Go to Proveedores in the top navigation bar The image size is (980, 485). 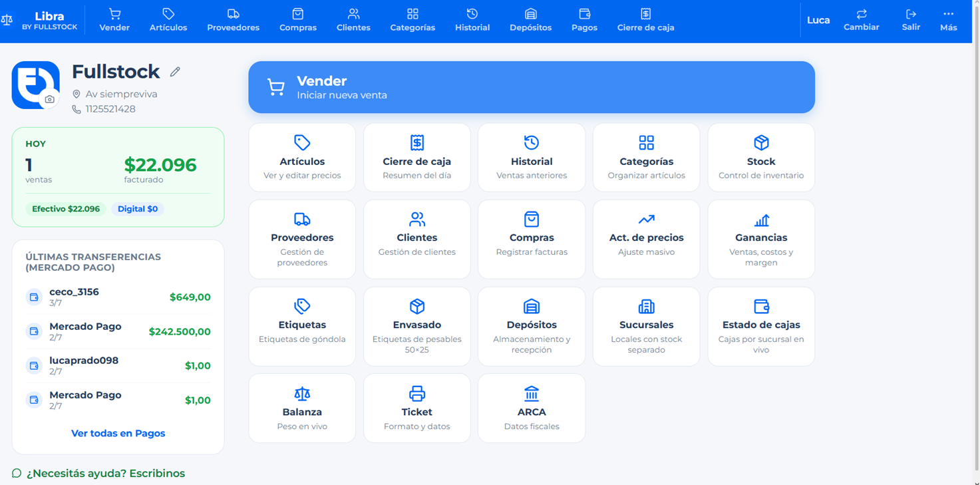233,20
